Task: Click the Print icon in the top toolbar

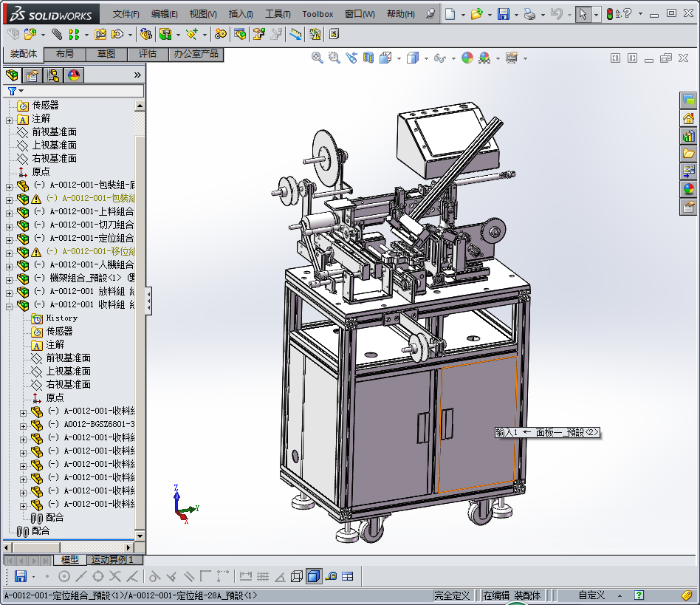Action: pyautogui.click(x=529, y=13)
